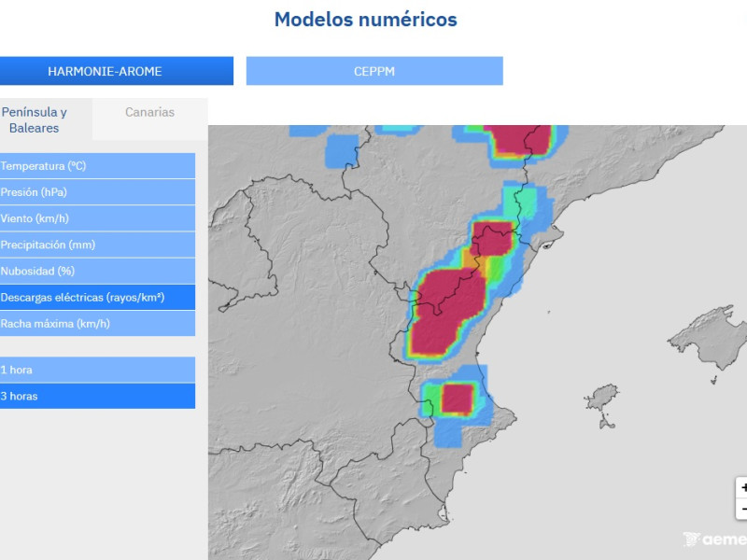Select the HARMONIE-AROME model
This screenshot has width=747, height=560.
click(105, 71)
